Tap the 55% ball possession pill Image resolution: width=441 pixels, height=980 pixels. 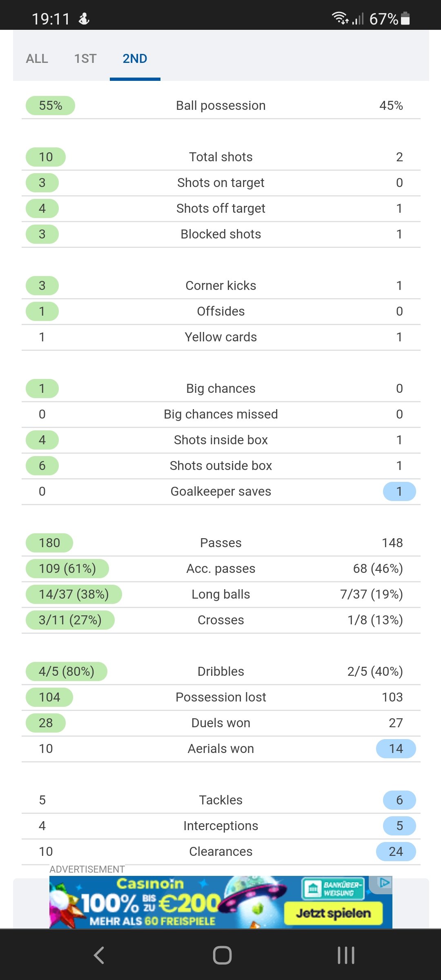pos(50,106)
